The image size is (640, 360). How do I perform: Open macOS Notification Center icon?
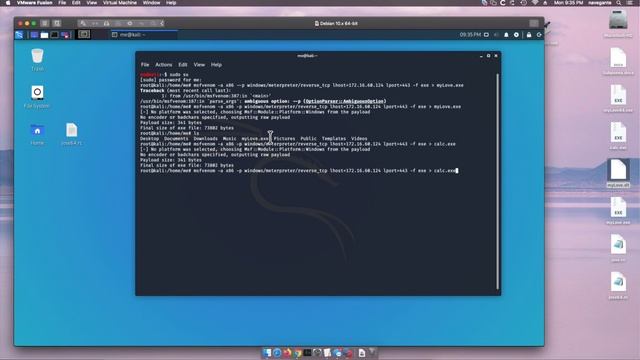pyautogui.click(x=630, y=3)
